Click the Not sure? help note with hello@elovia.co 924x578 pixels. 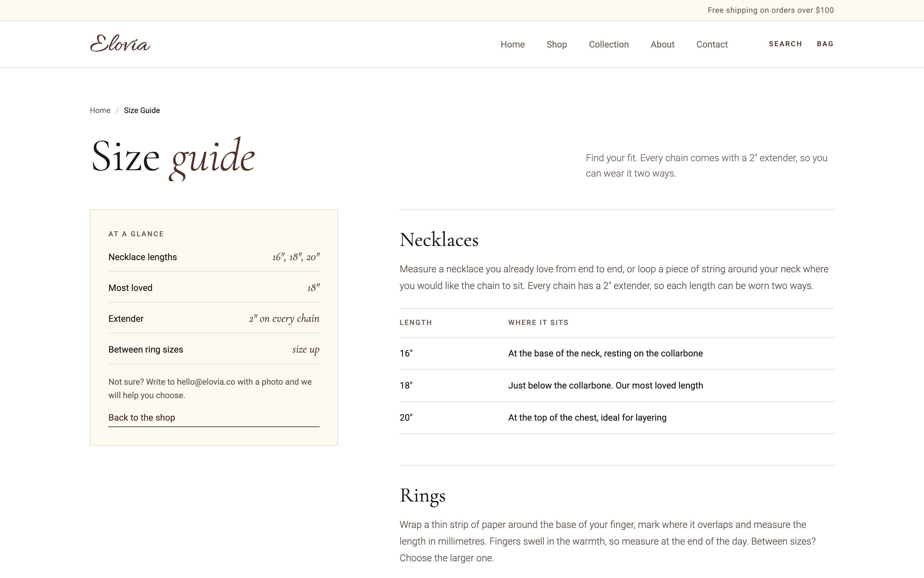210,389
